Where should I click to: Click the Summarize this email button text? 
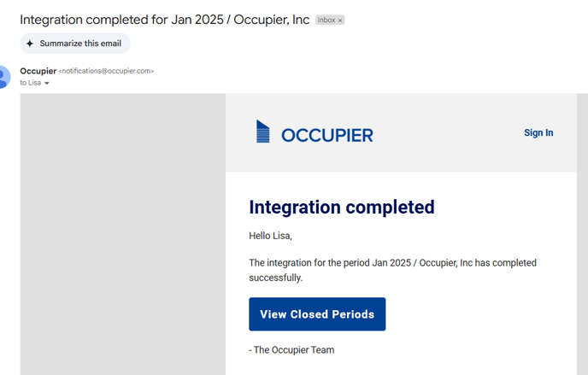(x=80, y=44)
